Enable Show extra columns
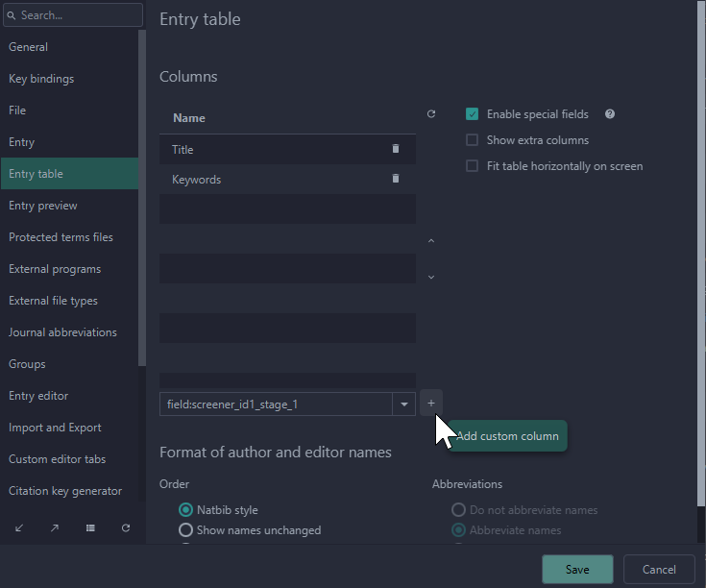Screen dimensions: 706x588 pos(472,140)
